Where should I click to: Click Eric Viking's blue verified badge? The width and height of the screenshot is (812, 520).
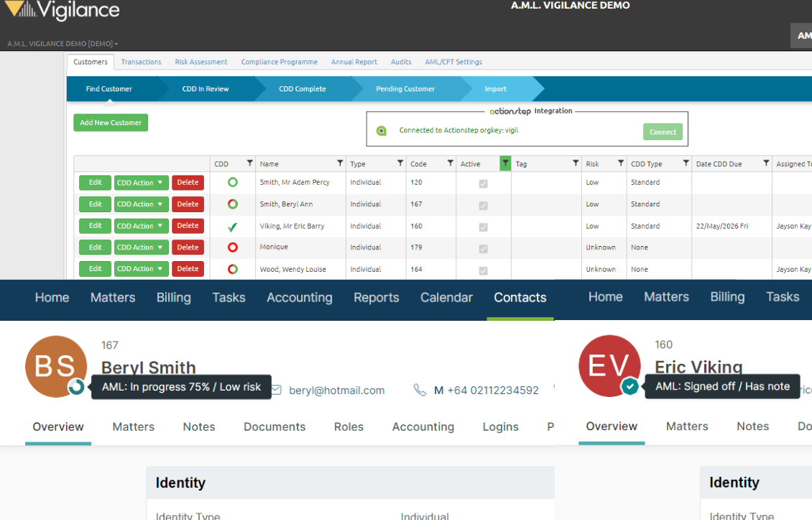[x=630, y=386]
